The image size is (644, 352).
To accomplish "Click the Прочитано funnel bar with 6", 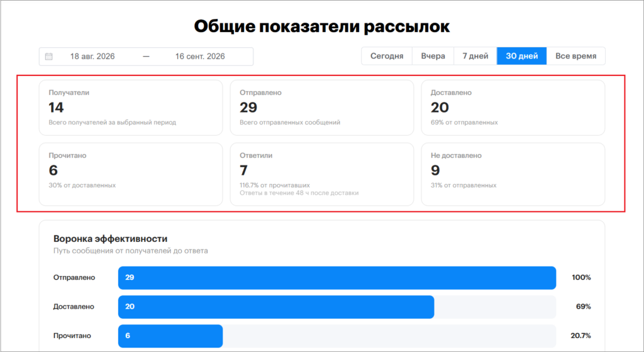I will 170,336.
